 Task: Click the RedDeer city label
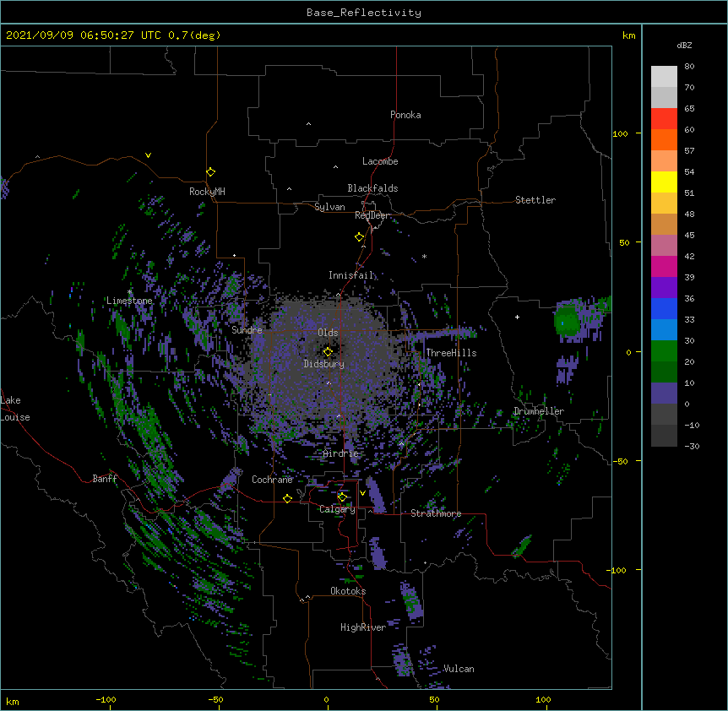(372, 215)
